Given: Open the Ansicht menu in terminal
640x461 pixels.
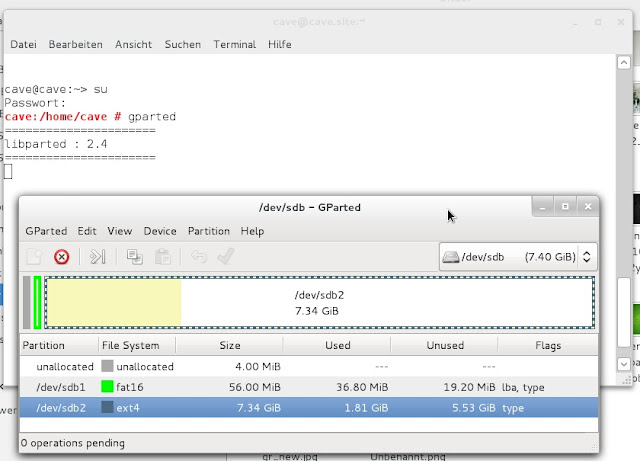Looking at the screenshot, I should (x=133, y=44).
